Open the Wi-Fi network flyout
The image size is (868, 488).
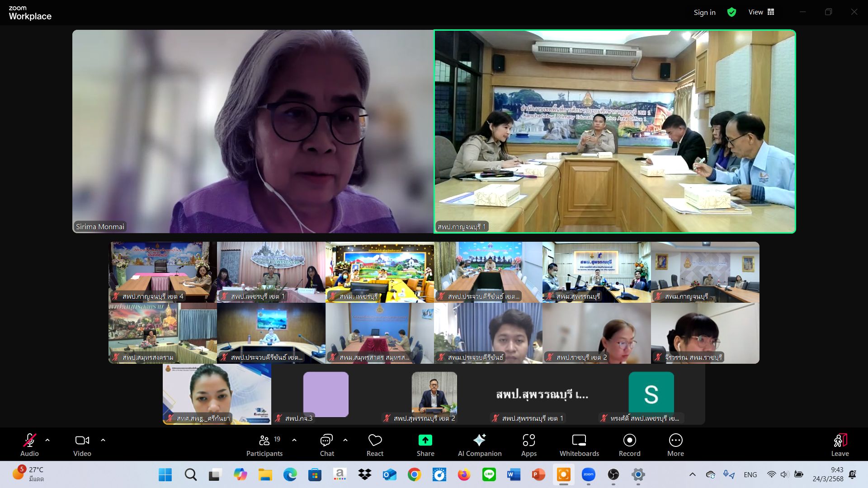(771, 474)
